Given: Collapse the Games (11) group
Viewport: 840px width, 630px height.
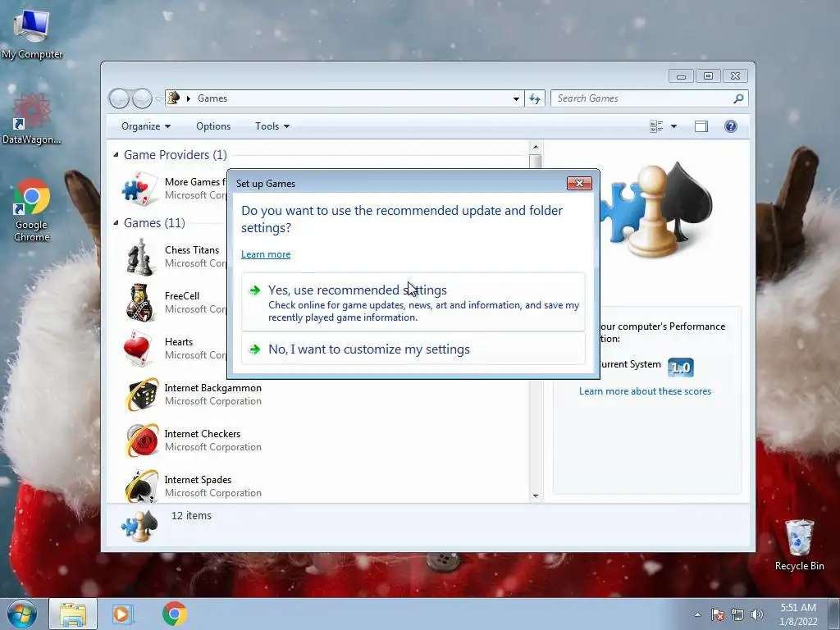Looking at the screenshot, I should [x=116, y=223].
